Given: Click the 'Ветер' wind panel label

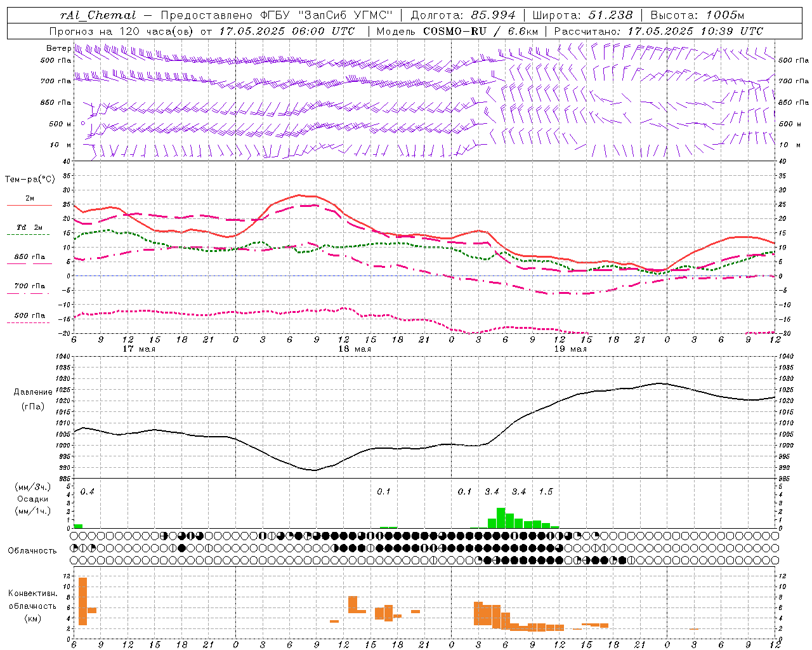Looking at the screenshot, I should (59, 48).
